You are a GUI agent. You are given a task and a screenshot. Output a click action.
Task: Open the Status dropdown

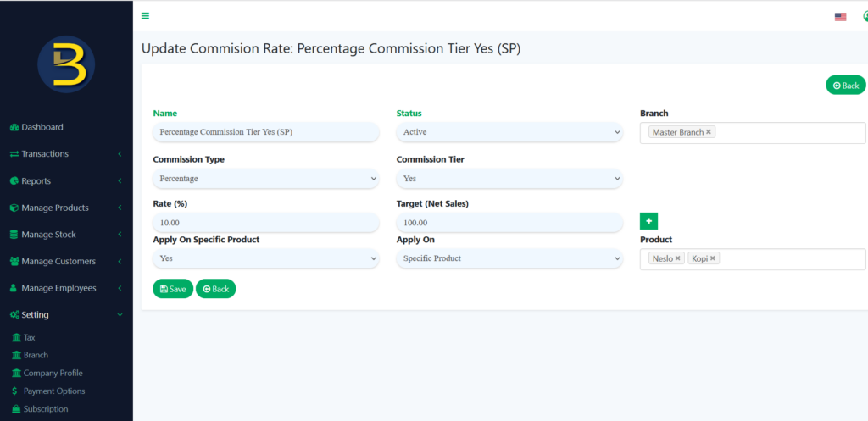(x=509, y=132)
